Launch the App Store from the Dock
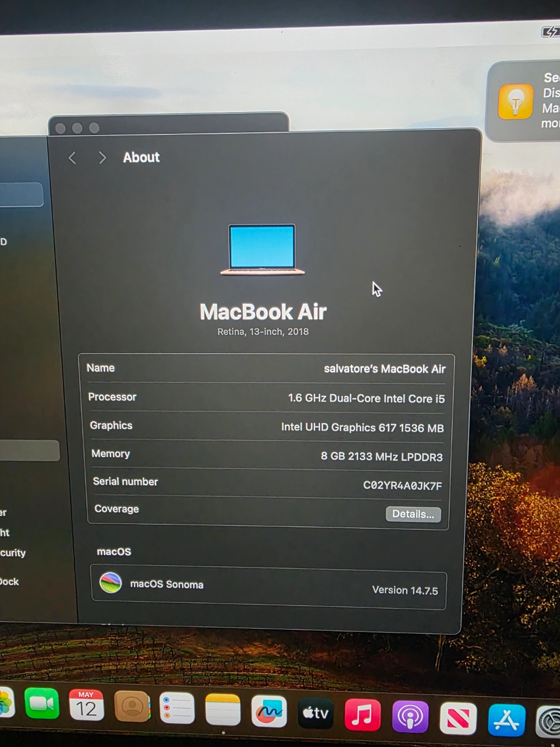This screenshot has height=747, width=560. 507,721
